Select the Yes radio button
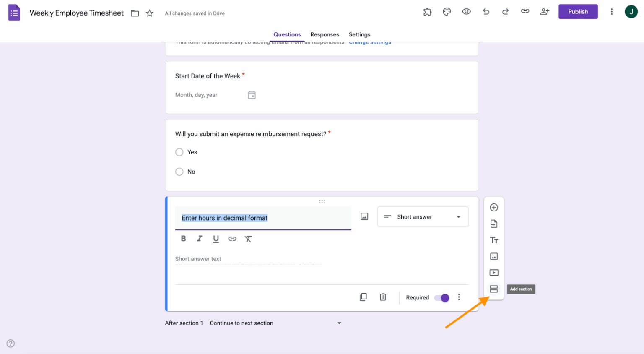Image resolution: width=644 pixels, height=354 pixels. pyautogui.click(x=179, y=152)
